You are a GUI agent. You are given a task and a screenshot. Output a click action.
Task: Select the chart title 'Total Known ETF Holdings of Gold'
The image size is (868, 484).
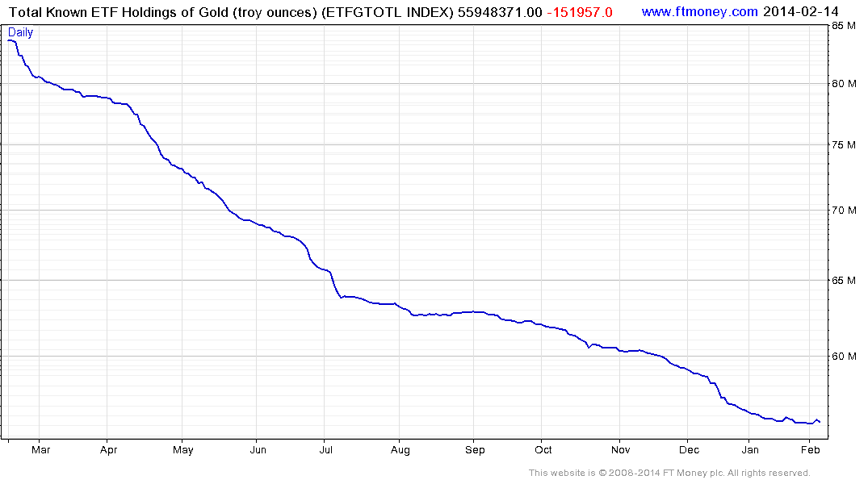pyautogui.click(x=119, y=12)
